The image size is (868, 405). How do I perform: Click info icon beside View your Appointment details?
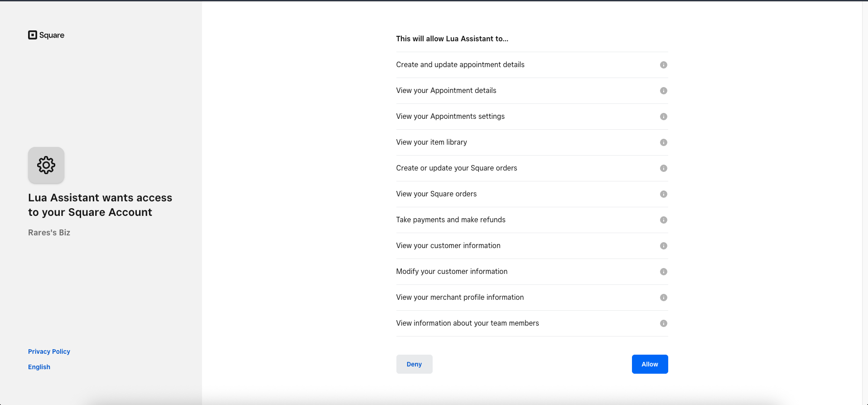pyautogui.click(x=663, y=91)
